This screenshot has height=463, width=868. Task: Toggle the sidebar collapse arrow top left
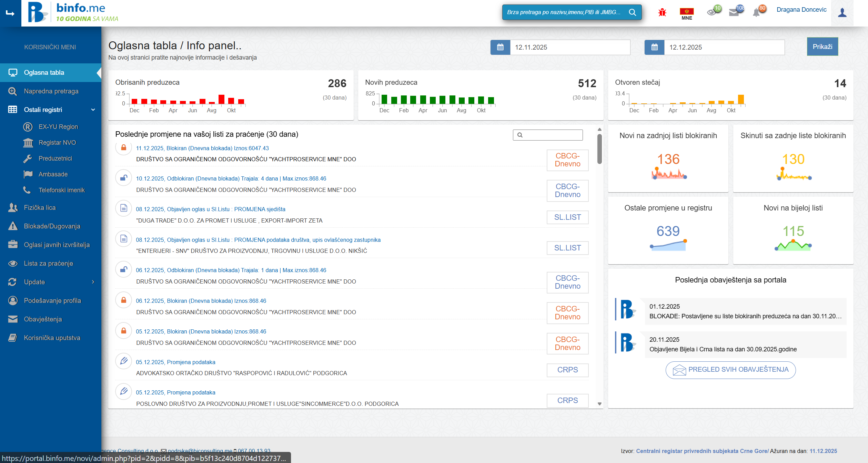click(10, 13)
